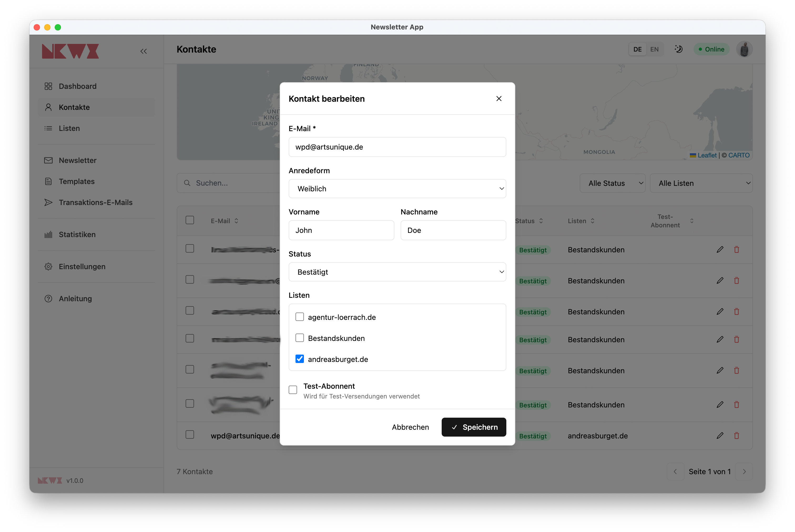
Task: Check the agentur-loerrach.de list checkbox
Action: pyautogui.click(x=300, y=317)
